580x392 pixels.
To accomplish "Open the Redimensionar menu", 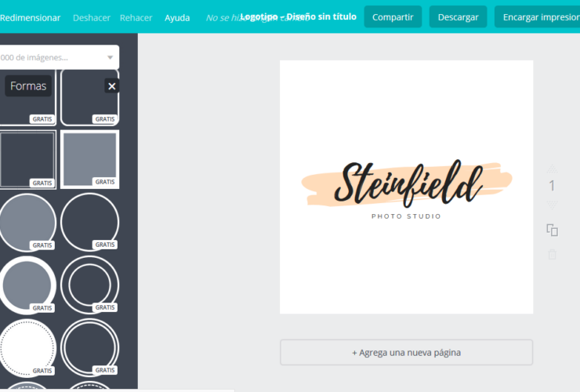I will point(30,18).
